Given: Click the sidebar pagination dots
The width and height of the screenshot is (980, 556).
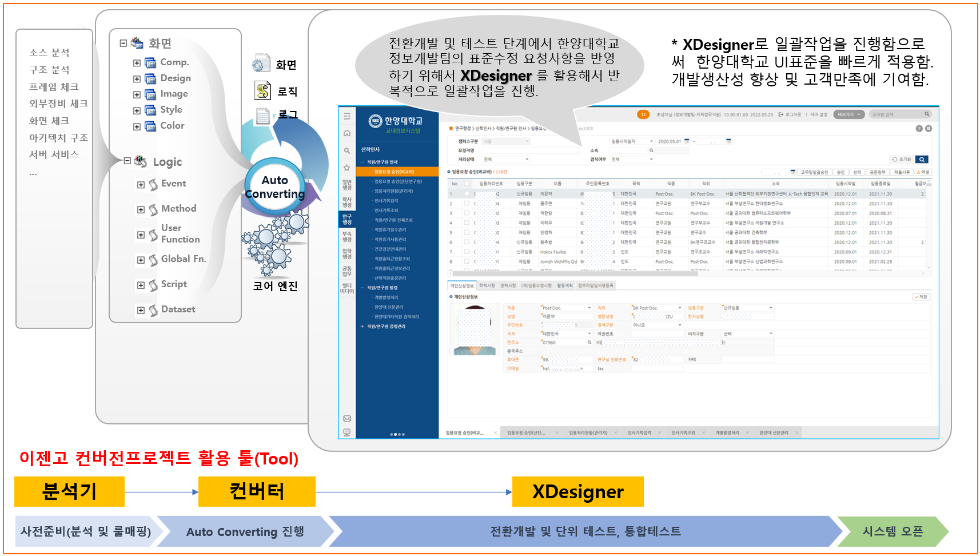Looking at the screenshot, I should click(397, 434).
